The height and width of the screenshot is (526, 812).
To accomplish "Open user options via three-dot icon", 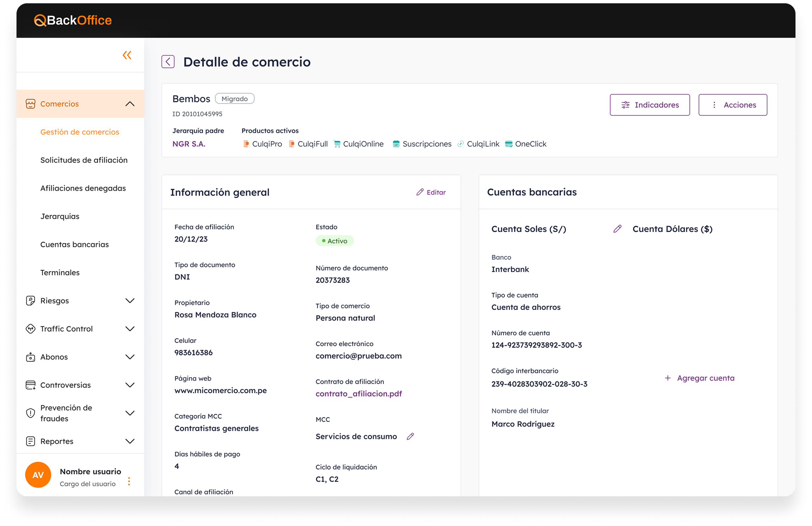I will [x=129, y=481].
